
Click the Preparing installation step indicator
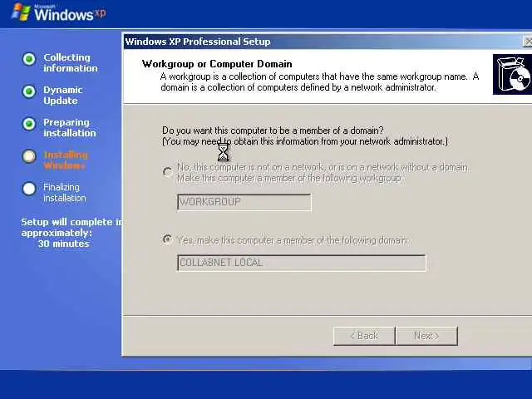click(x=29, y=124)
